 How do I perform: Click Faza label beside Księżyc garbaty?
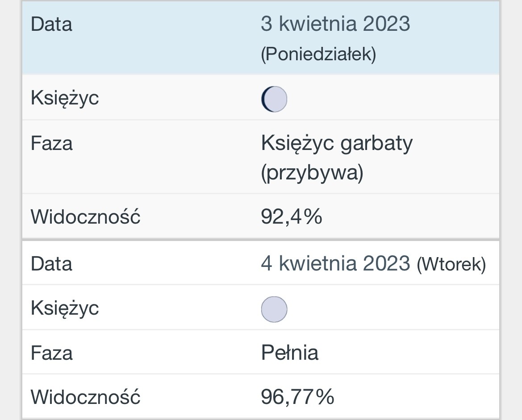[51, 144]
